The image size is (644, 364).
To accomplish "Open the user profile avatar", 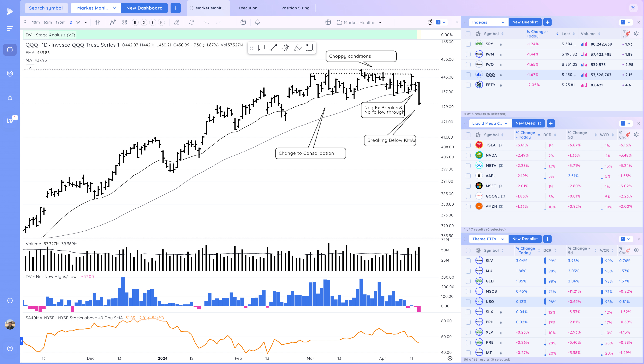I will [10, 325].
